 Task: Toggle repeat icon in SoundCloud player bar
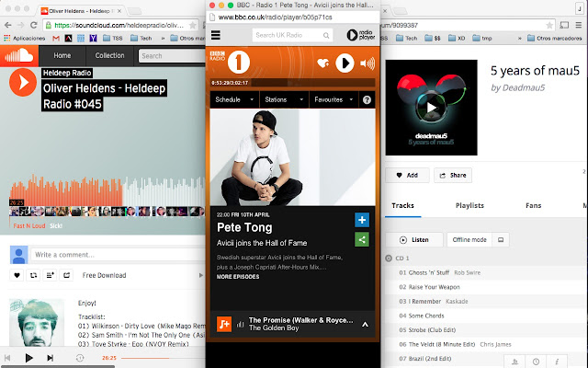(x=80, y=358)
